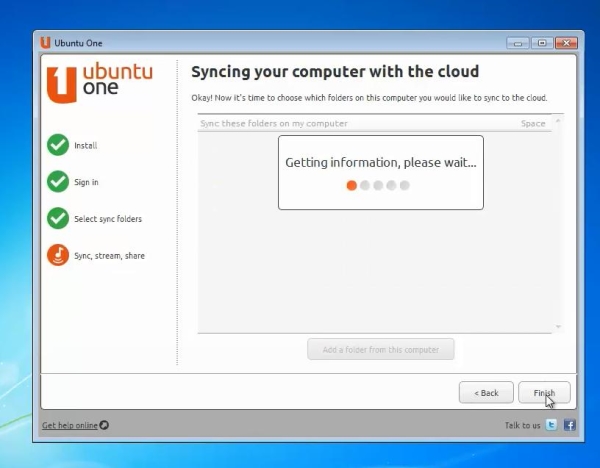This screenshot has height=468, width=600.
Task: Click the folder list scroll up arrow
Action: coord(558,121)
